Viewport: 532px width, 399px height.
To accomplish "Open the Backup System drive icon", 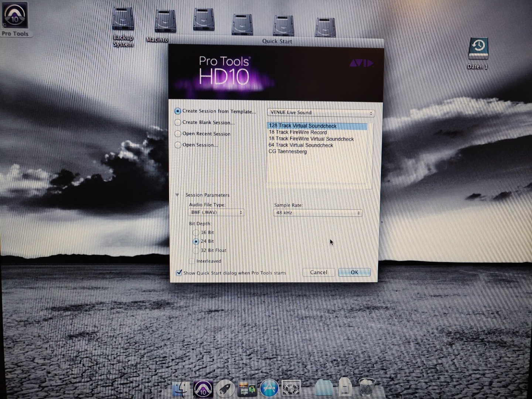I will (123, 21).
